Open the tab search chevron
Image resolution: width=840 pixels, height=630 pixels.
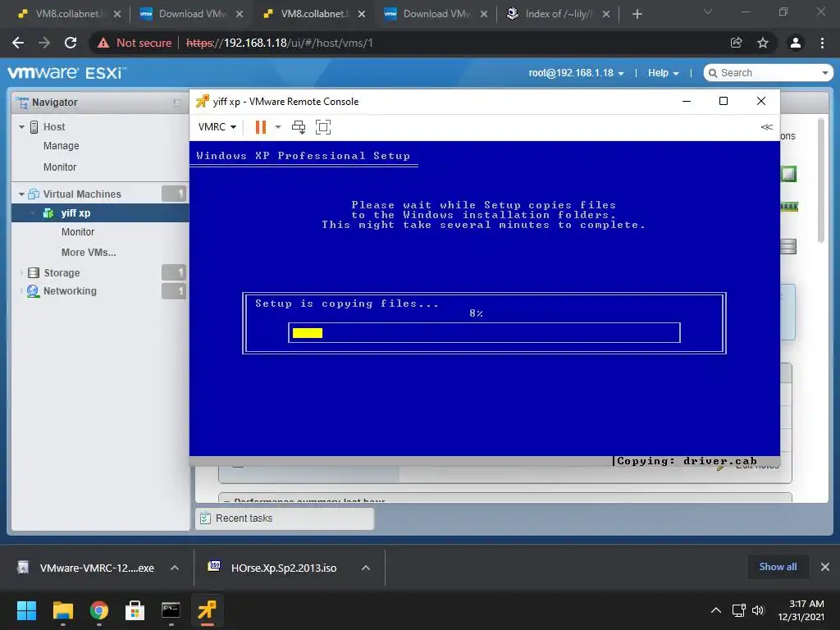pyautogui.click(x=708, y=11)
